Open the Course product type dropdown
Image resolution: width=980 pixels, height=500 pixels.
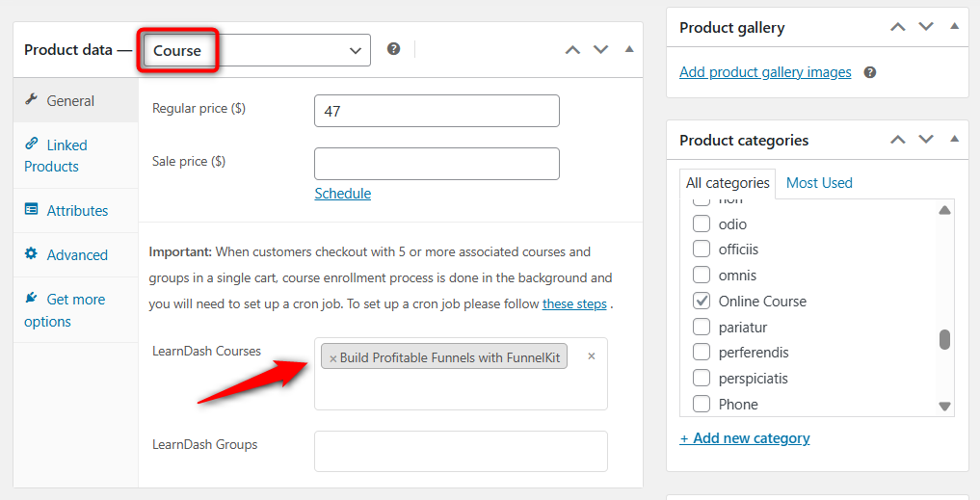tap(257, 50)
